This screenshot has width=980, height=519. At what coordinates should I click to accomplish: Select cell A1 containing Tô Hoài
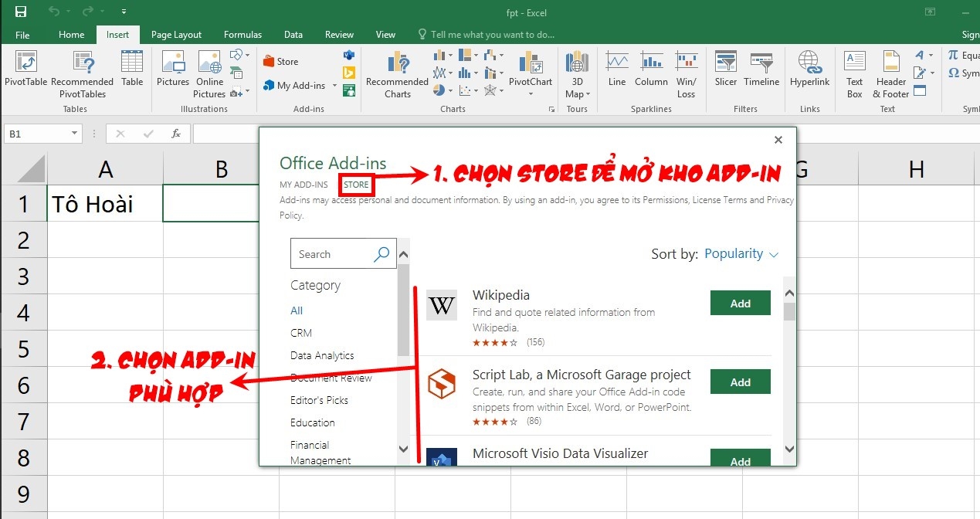(105, 203)
